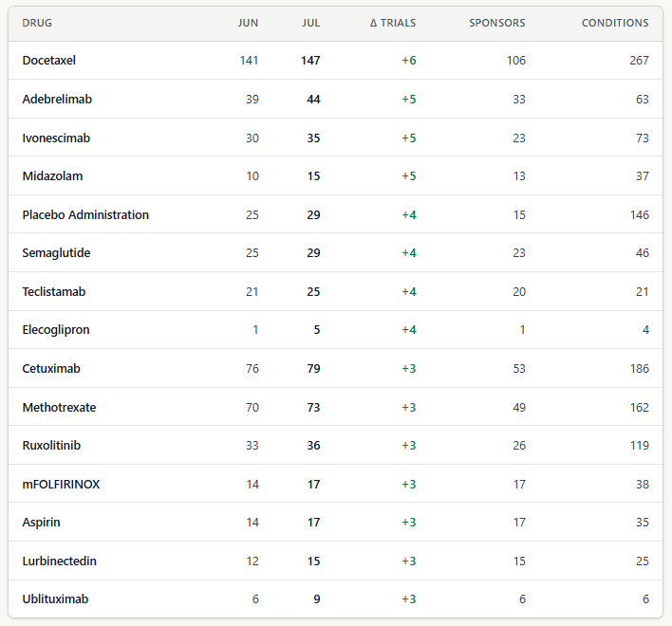Screen dimensions: 672x626
Task: Click Teclistamab's sponsors count 20
Action: click(519, 292)
